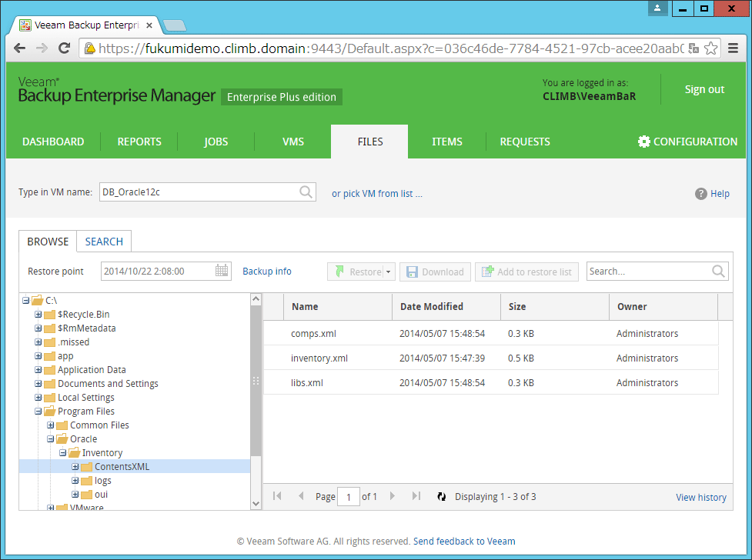Viewport: 752px width, 560px height.
Task: Click 'or pick VM from list' link
Action: [377, 194]
